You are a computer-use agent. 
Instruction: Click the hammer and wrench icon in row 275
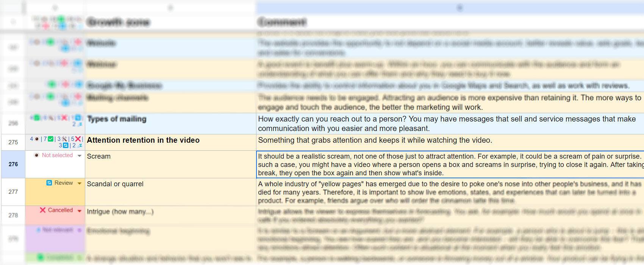pos(64,139)
